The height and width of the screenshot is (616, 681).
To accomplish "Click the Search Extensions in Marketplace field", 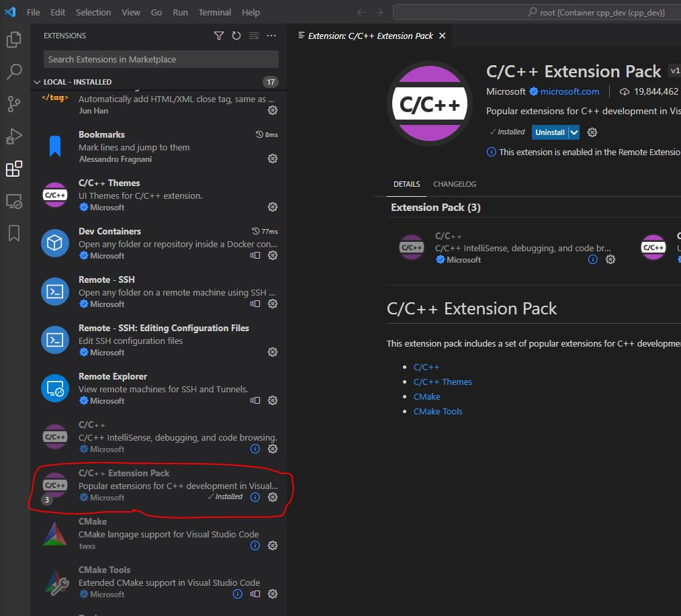I will 161,59.
